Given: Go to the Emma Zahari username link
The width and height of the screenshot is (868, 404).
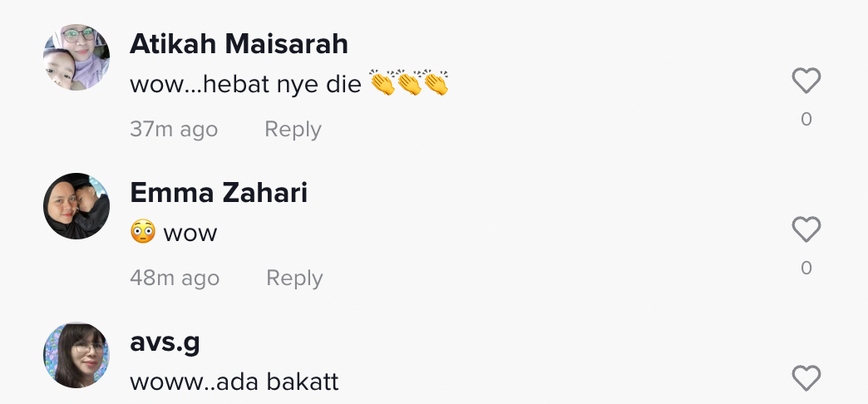Looking at the screenshot, I should tap(219, 193).
